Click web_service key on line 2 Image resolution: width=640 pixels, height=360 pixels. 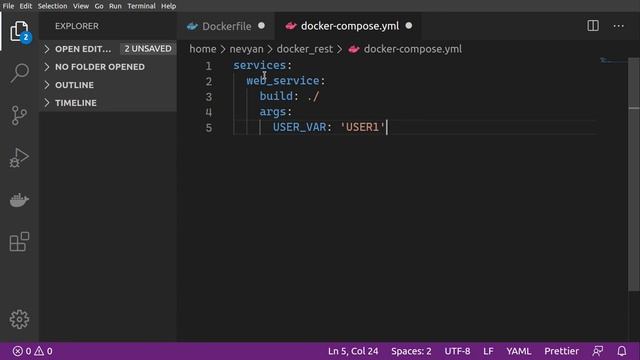tap(283, 81)
